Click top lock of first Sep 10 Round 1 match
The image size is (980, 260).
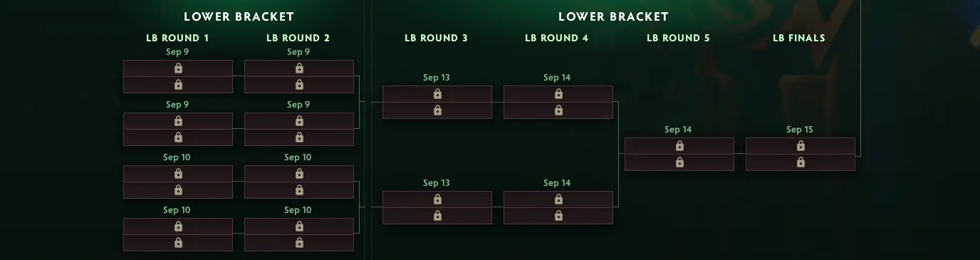tap(178, 174)
